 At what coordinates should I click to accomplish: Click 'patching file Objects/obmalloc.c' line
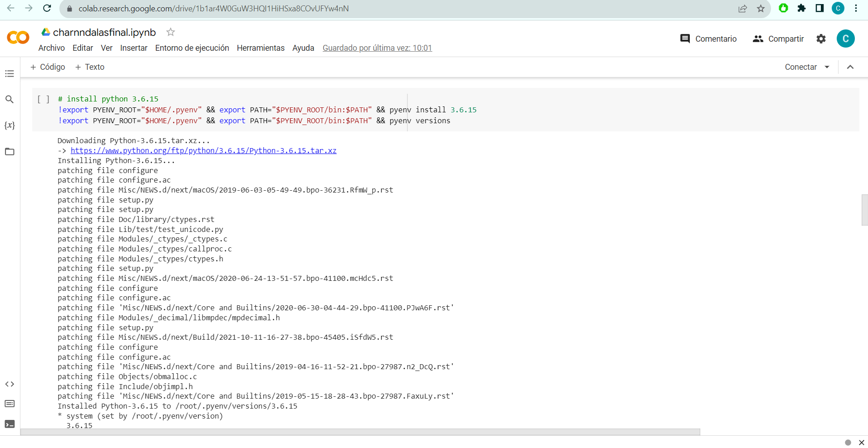click(127, 376)
